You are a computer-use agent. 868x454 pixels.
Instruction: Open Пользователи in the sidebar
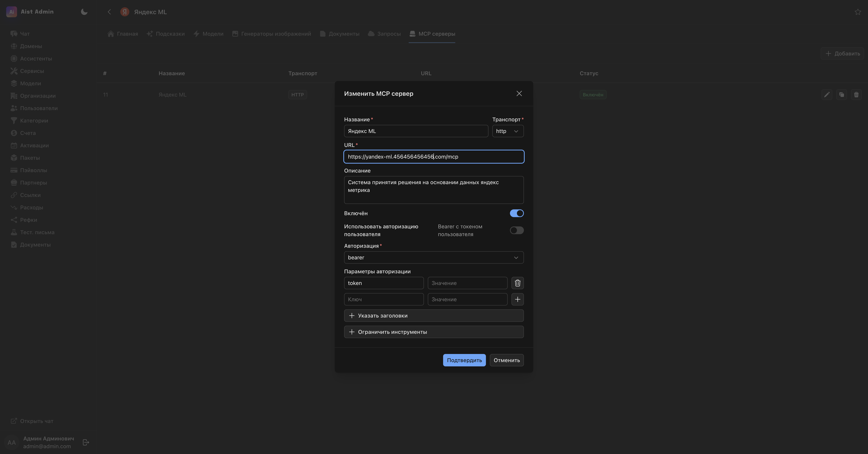coord(34,108)
